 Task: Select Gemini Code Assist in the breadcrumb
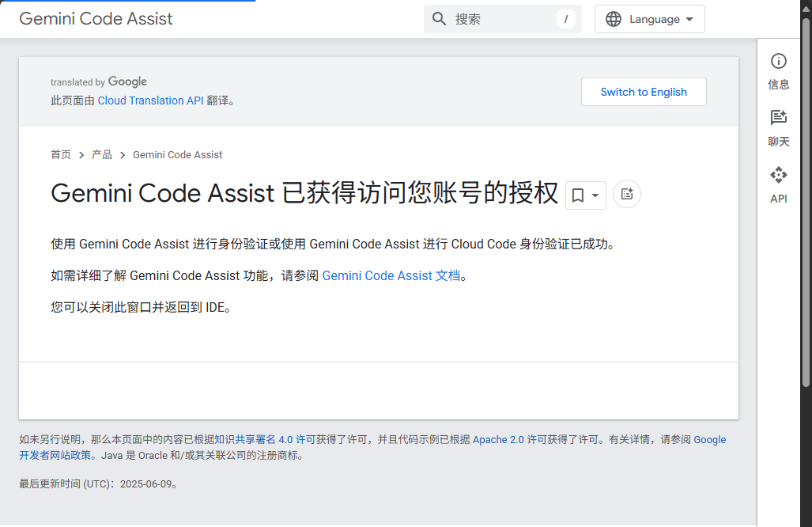pos(177,154)
